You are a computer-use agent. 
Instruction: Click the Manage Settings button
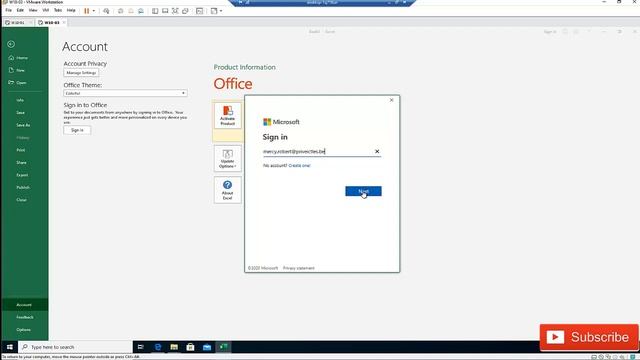81,73
